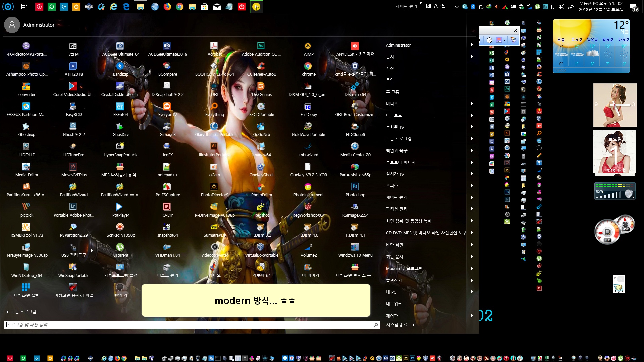Launch Media Center 20
This screenshot has height=362, width=644.
355,146
